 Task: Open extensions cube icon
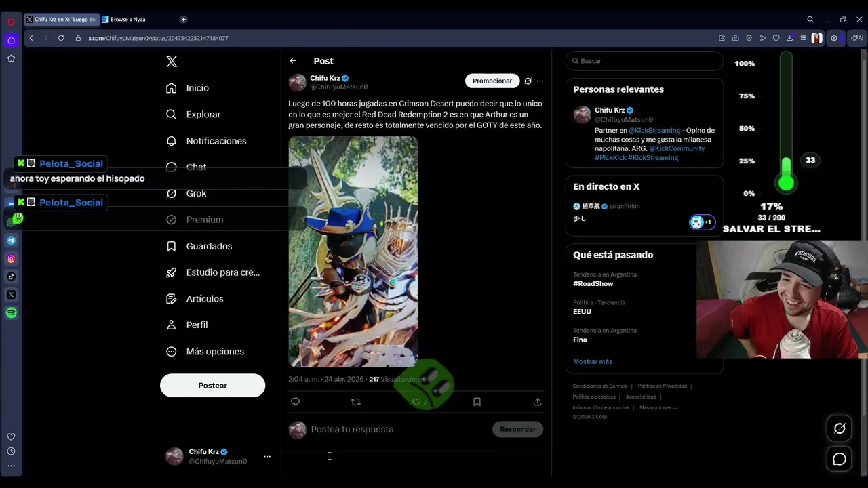click(x=834, y=38)
